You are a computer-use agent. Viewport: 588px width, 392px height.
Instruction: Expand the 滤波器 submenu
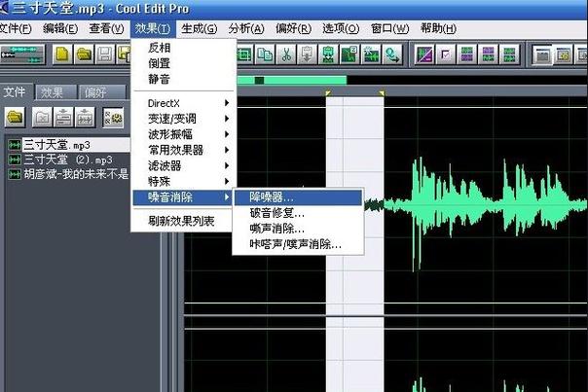(x=185, y=165)
